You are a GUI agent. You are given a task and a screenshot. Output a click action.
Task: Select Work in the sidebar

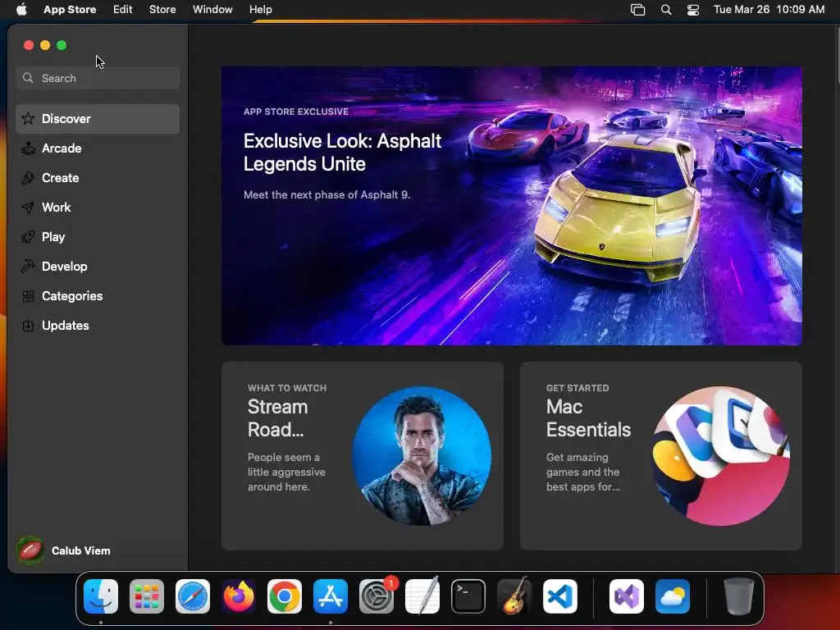(98, 208)
